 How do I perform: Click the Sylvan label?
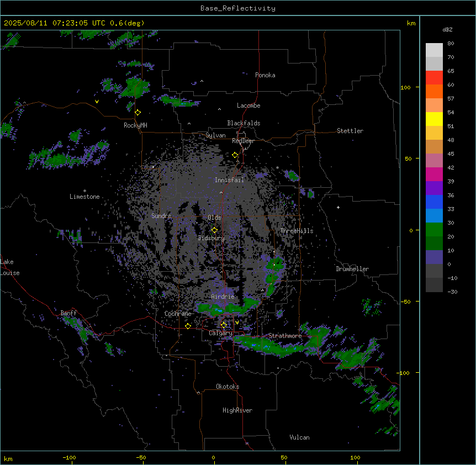[215, 135]
